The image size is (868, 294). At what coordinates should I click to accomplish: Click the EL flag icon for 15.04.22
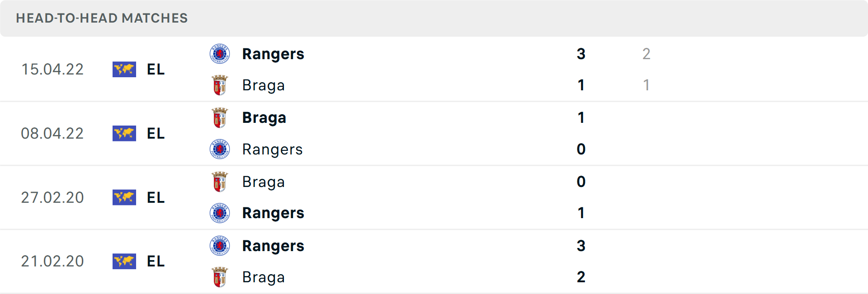coord(124,70)
